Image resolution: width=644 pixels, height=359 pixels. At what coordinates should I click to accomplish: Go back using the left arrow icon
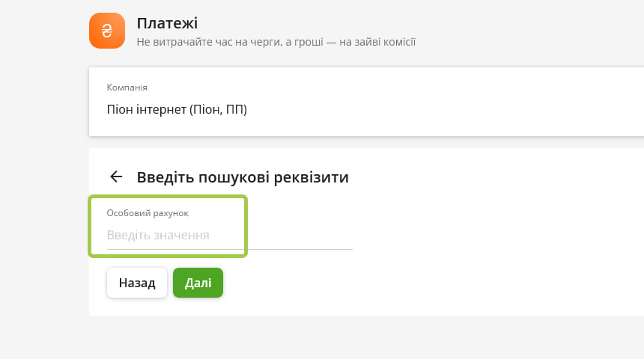pos(116,177)
